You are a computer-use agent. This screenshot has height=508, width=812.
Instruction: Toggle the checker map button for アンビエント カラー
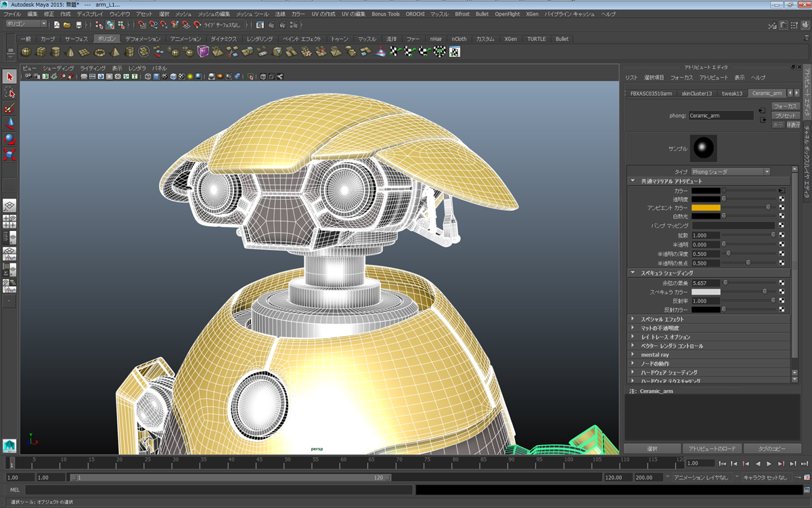782,208
